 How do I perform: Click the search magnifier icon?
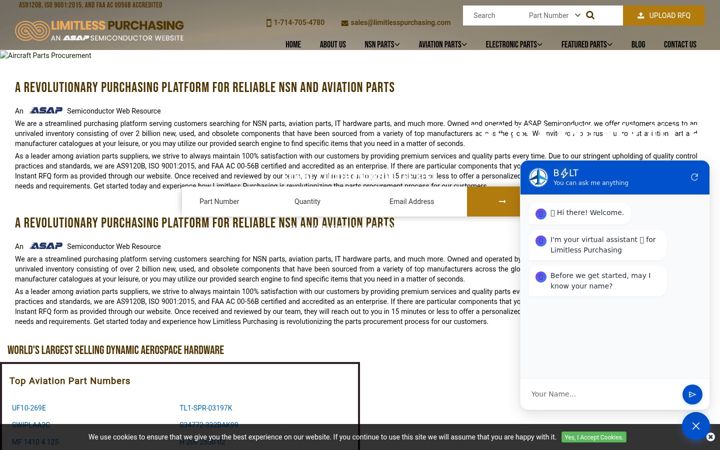tap(590, 15)
